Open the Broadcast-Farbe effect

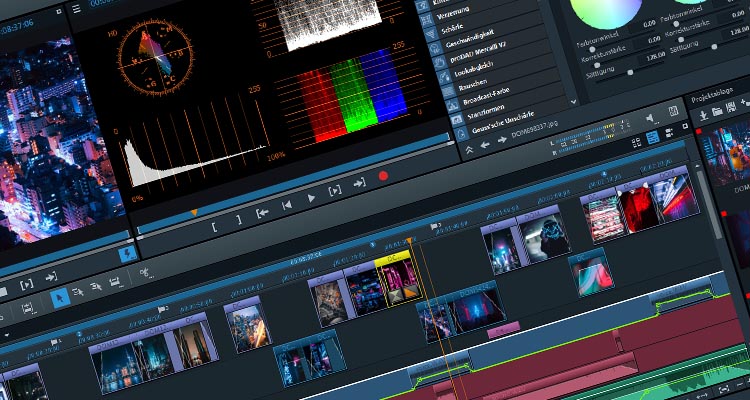tap(486, 96)
